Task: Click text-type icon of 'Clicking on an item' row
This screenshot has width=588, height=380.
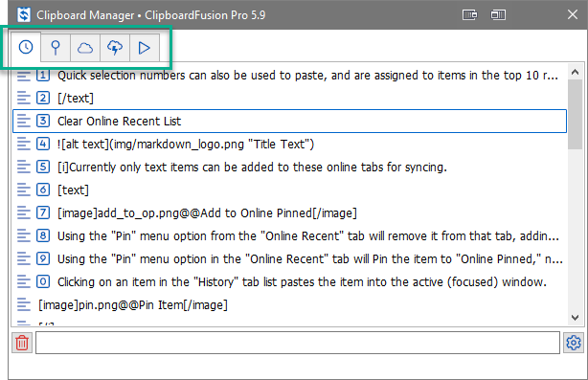Action: (24, 281)
